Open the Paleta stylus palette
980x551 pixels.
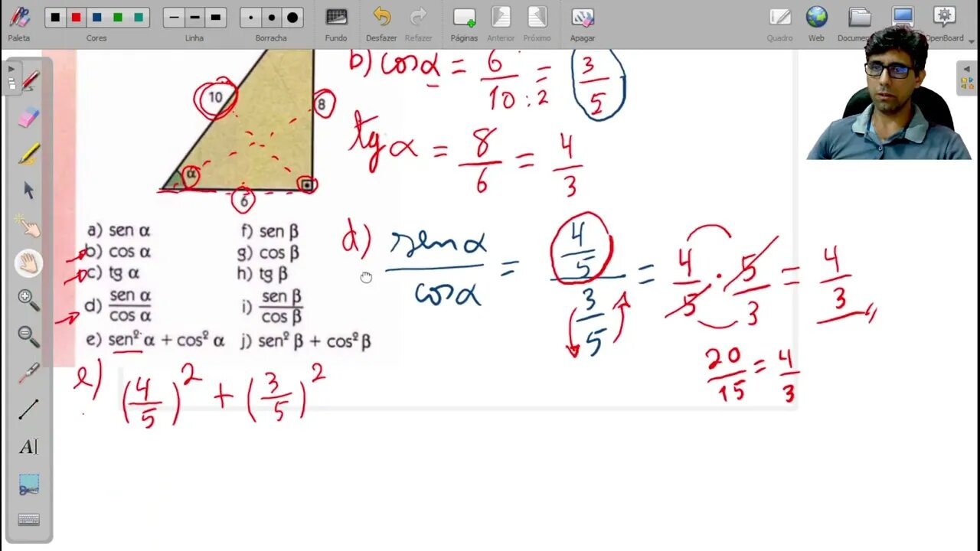[x=18, y=23]
